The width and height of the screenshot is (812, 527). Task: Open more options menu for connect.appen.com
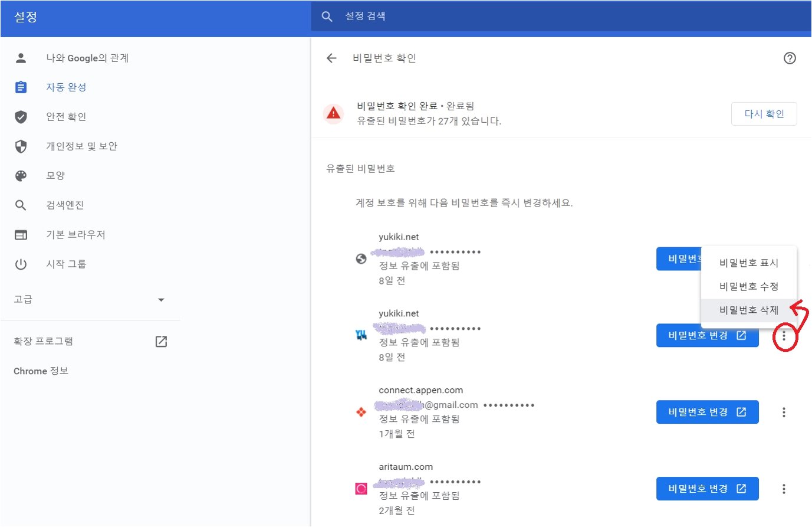coord(784,413)
